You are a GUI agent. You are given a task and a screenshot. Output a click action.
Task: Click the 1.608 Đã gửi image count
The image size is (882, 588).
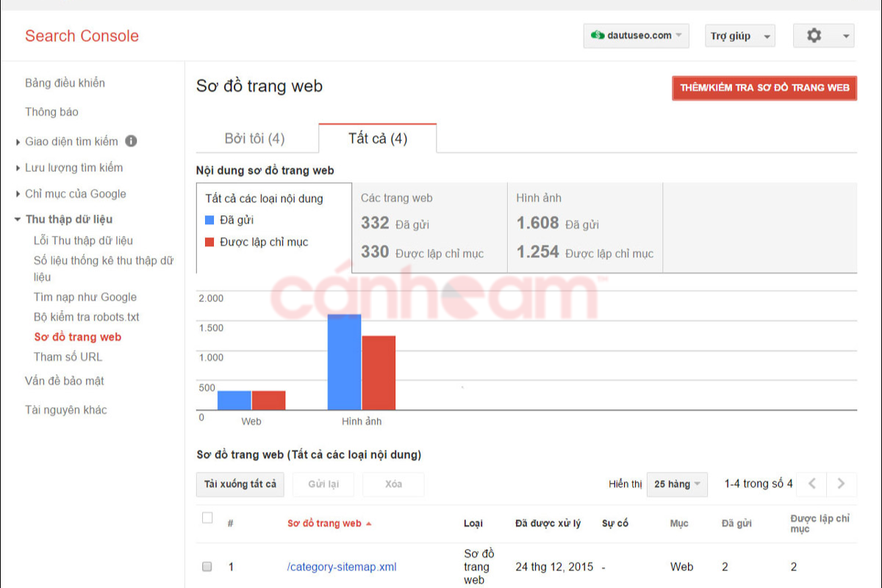[557, 223]
